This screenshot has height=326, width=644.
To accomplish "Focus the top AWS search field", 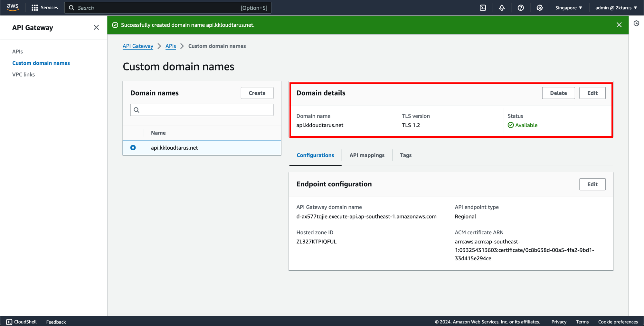I will click(x=168, y=8).
